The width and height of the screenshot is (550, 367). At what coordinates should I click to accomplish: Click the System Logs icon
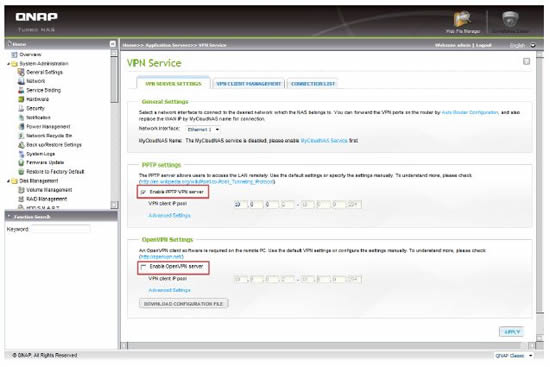click(21, 154)
